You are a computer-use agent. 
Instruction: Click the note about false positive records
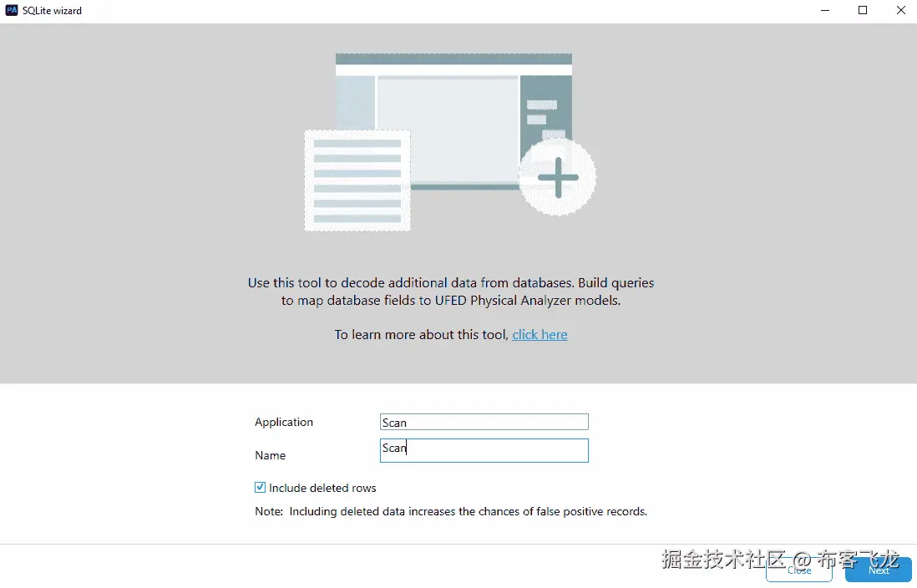451,511
